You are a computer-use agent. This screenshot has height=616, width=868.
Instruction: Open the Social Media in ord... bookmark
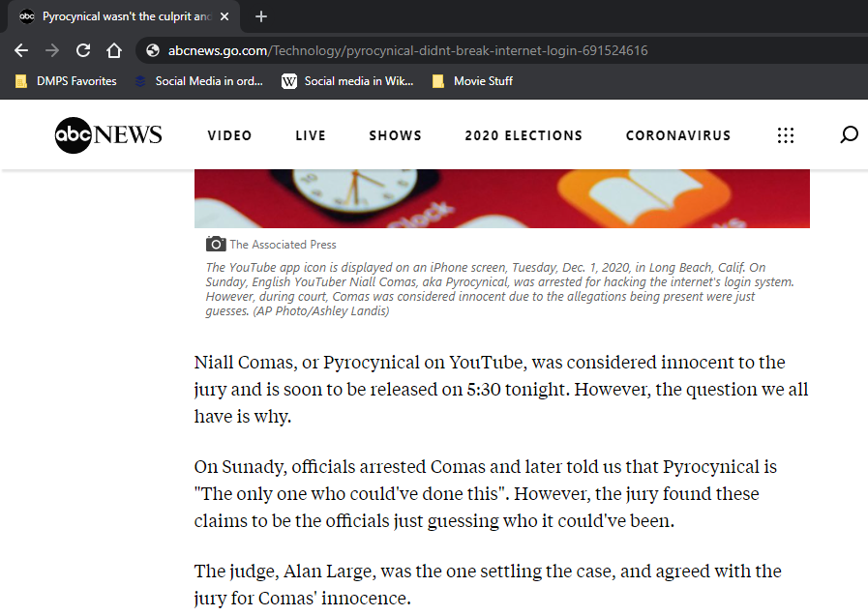click(198, 81)
